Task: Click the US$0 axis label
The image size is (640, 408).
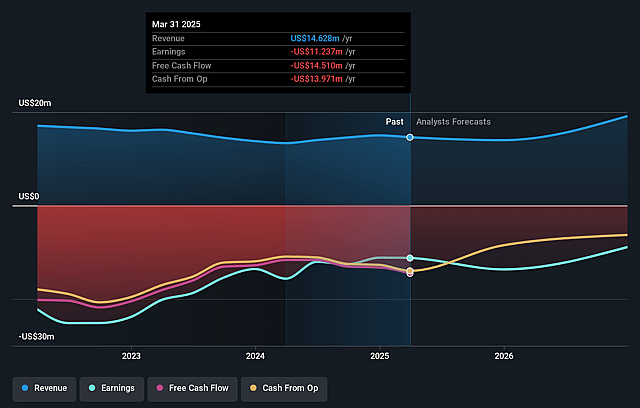Action: 29,197
